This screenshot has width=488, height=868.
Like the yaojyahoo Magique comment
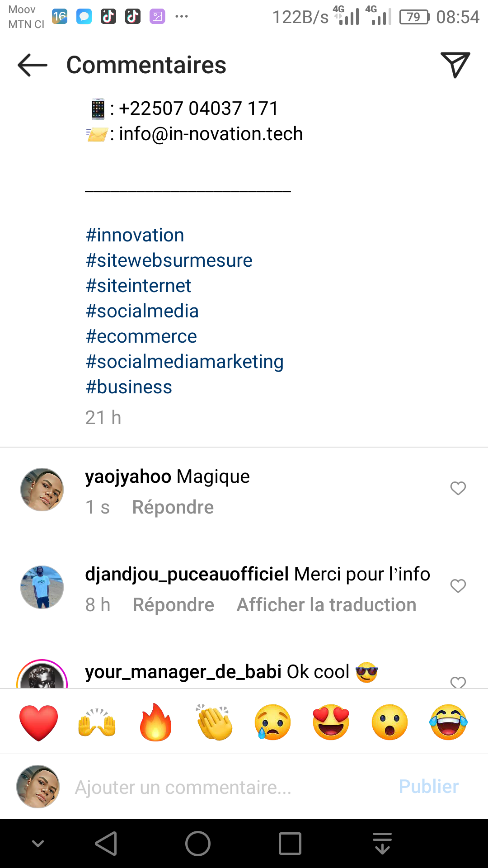(458, 488)
